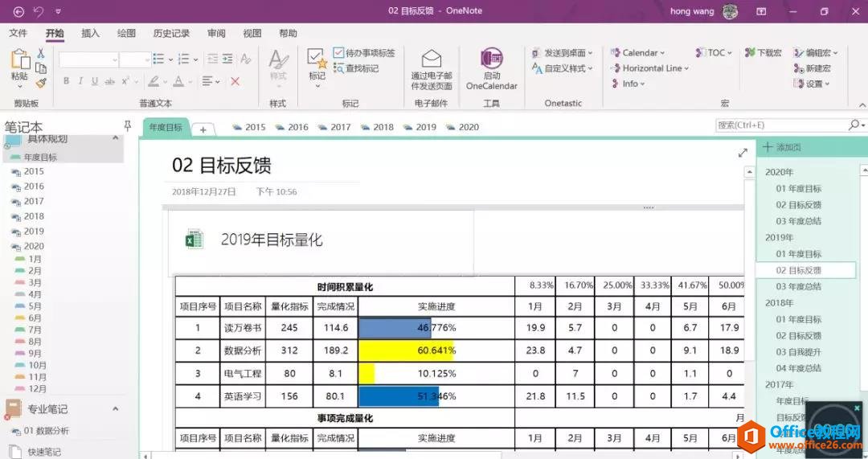Click the 下载宏 (Download Macros) button
The width and height of the screenshot is (868, 459).
coord(763,53)
